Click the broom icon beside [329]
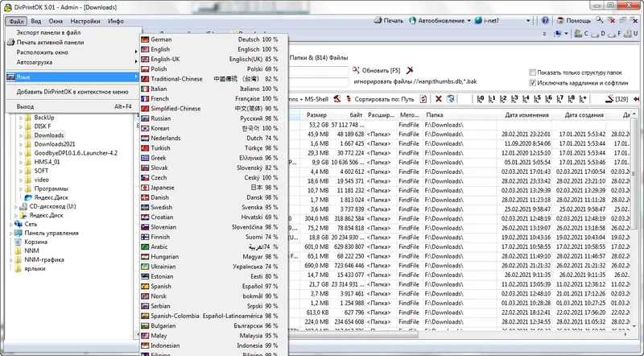The height and width of the screenshot is (356, 644). pos(609,99)
